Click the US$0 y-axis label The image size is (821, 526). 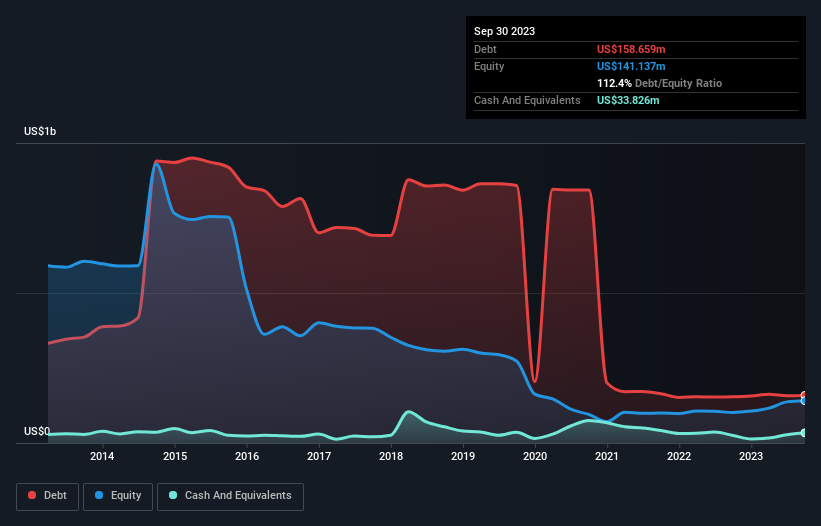(37, 431)
